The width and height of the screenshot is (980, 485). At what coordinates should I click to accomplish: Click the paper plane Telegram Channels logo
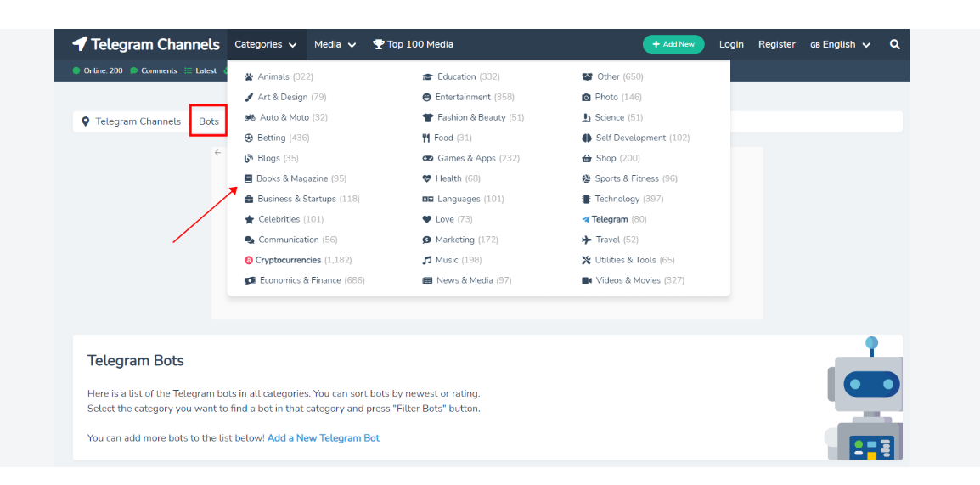pos(145,44)
